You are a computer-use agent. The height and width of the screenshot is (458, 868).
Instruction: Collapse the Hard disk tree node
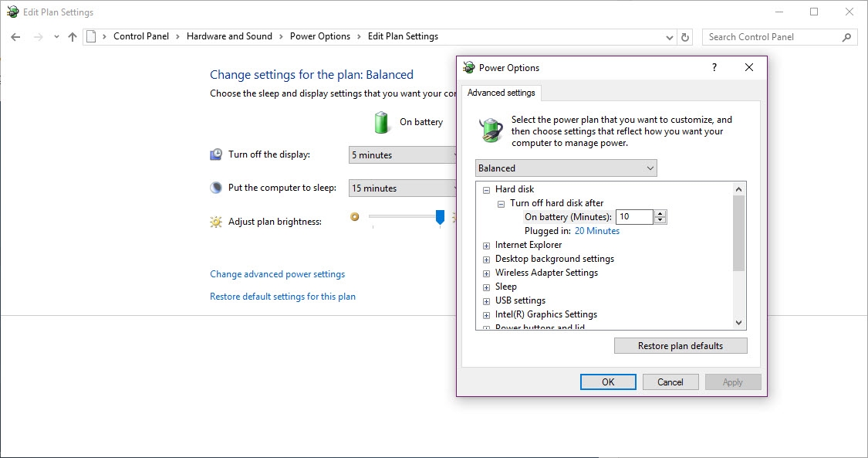pos(487,190)
